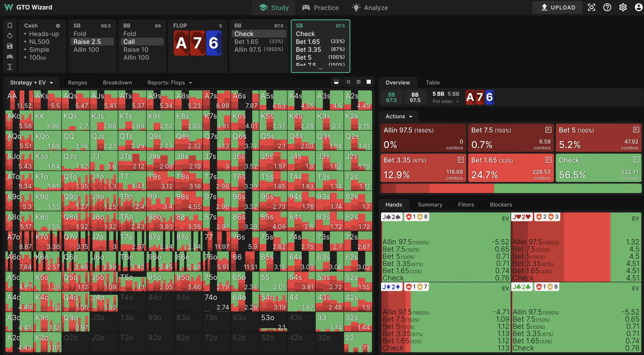644x355 pixels.
Task: Open Cash game settings gear
Action: point(58,26)
